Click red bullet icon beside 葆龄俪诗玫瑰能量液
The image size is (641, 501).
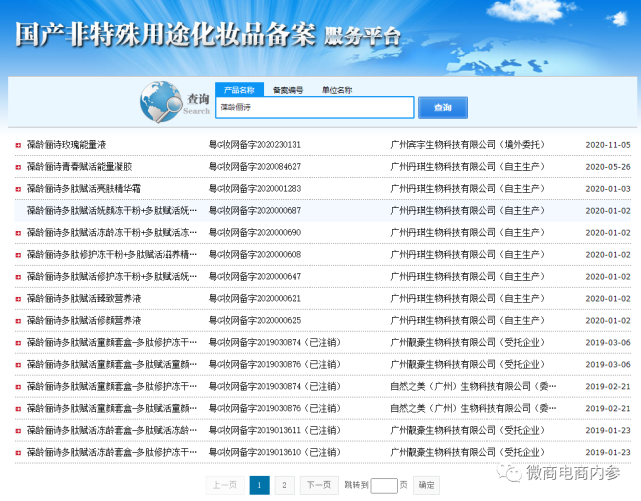[x=18, y=145]
